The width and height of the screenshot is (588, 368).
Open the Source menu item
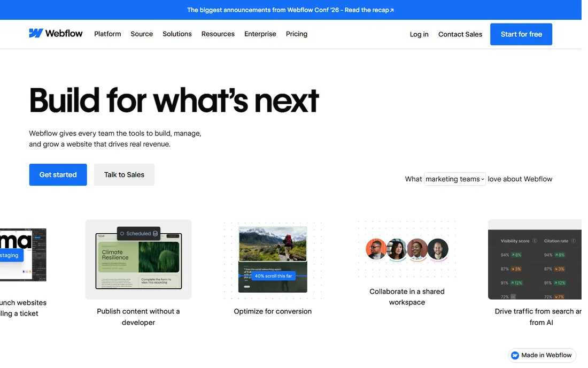[x=142, y=34]
